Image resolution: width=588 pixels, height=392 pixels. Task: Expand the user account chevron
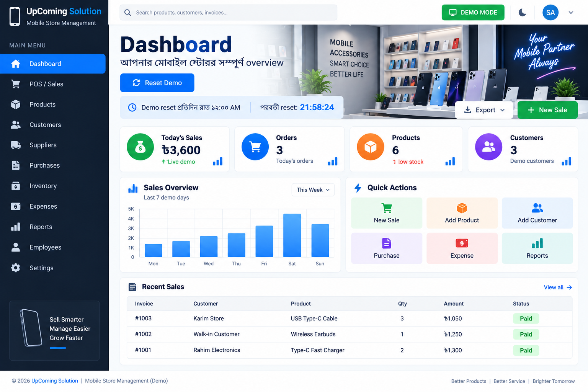pyautogui.click(x=571, y=13)
